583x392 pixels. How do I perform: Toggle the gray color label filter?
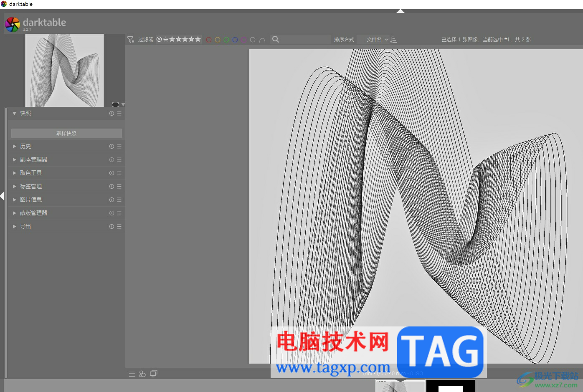253,40
